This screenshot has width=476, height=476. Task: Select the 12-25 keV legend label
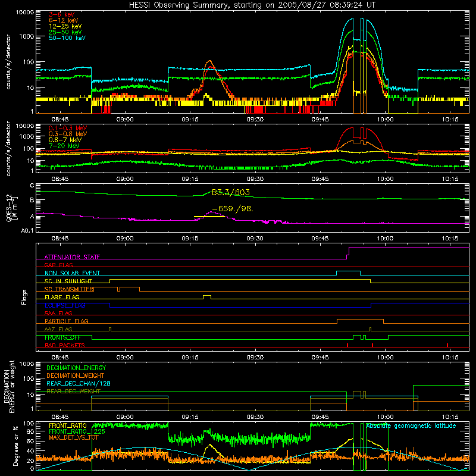click(x=65, y=26)
